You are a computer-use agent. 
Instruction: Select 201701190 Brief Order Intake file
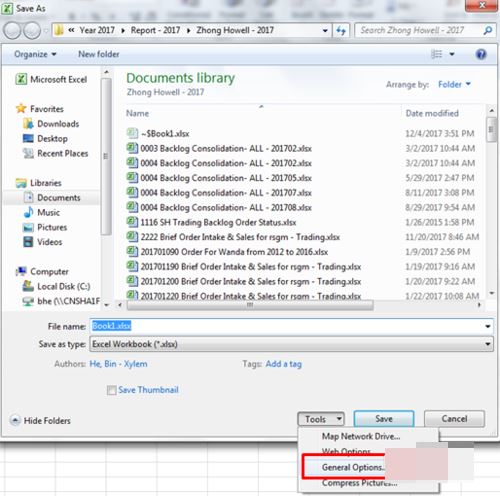click(244, 266)
